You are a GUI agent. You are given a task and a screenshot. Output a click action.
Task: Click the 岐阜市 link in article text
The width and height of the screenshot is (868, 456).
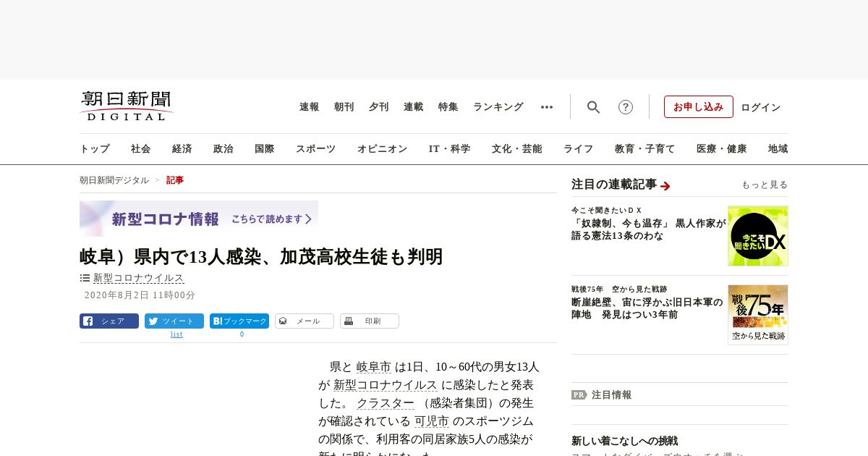(374, 367)
